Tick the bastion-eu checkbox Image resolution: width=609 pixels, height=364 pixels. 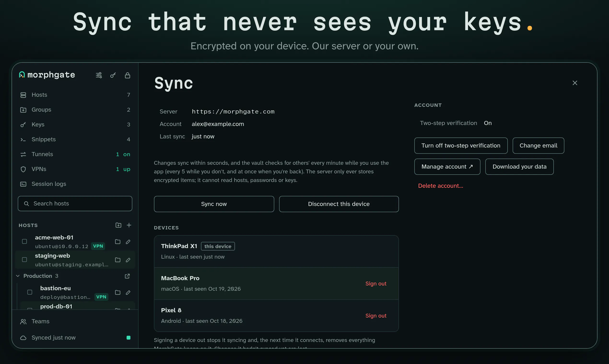tap(30, 292)
